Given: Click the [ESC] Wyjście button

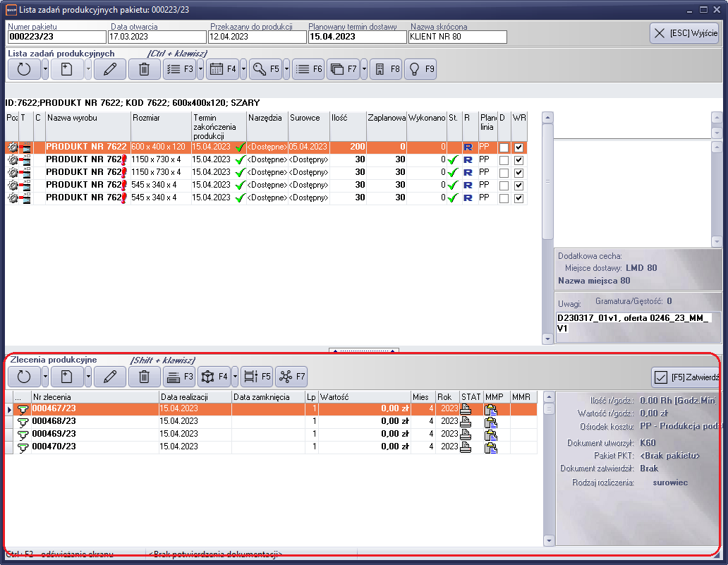Looking at the screenshot, I should point(684,33).
